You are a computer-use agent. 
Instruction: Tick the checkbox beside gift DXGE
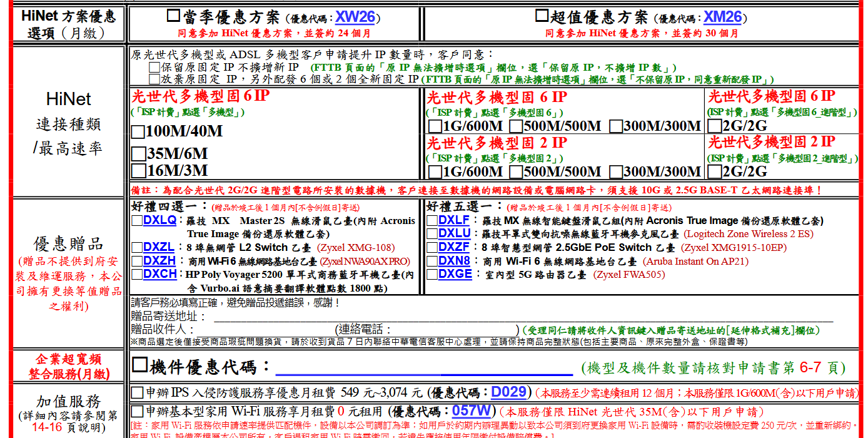pos(432,275)
